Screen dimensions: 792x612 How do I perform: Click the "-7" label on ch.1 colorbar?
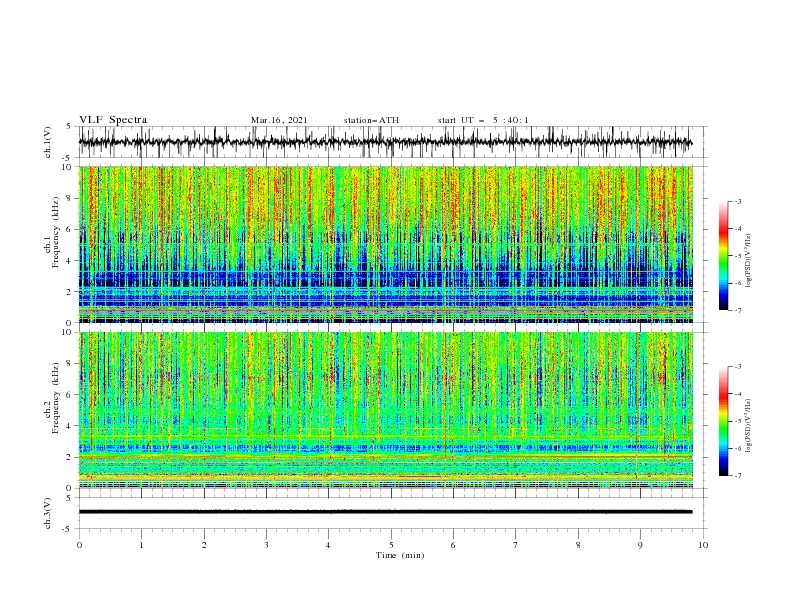coord(738,310)
